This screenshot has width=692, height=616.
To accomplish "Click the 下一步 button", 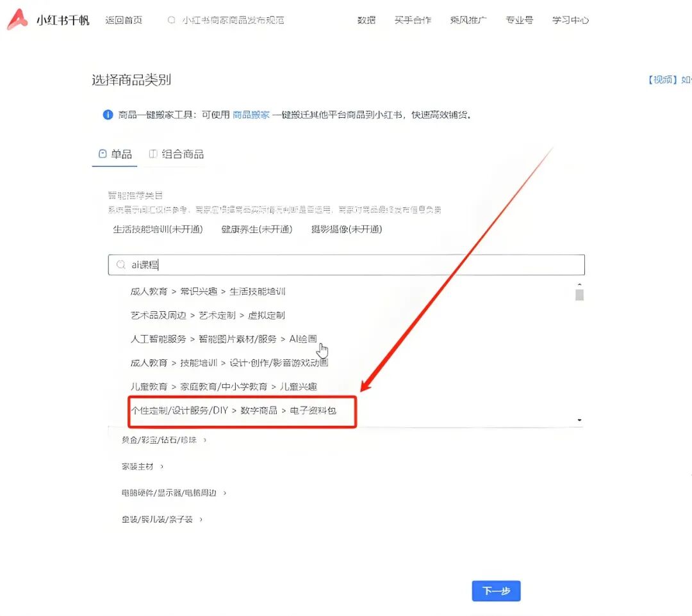I will pos(496,590).
